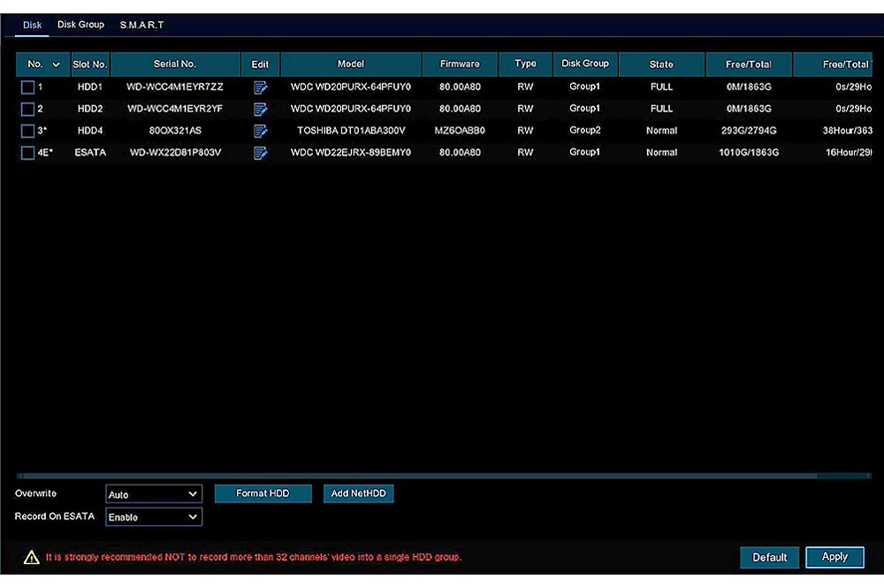This screenshot has height=588, width=884.
Task: Open the Overwrite dropdown
Action: pos(154,494)
